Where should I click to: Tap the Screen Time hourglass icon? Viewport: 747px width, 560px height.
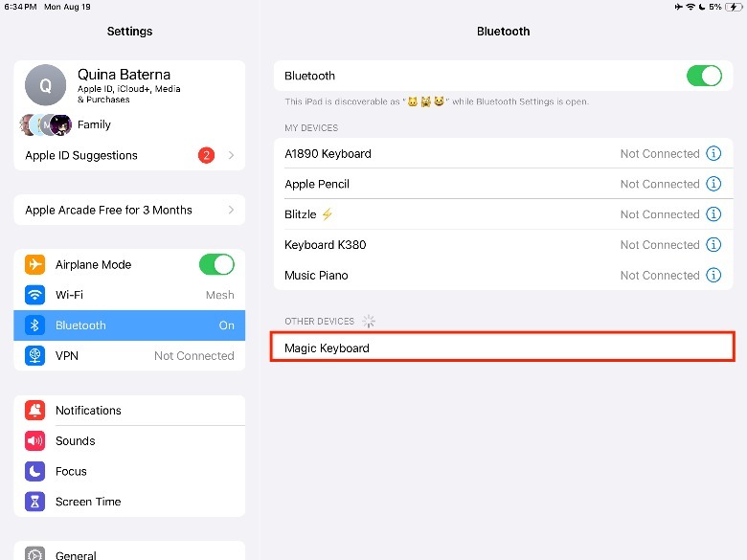[x=34, y=502]
